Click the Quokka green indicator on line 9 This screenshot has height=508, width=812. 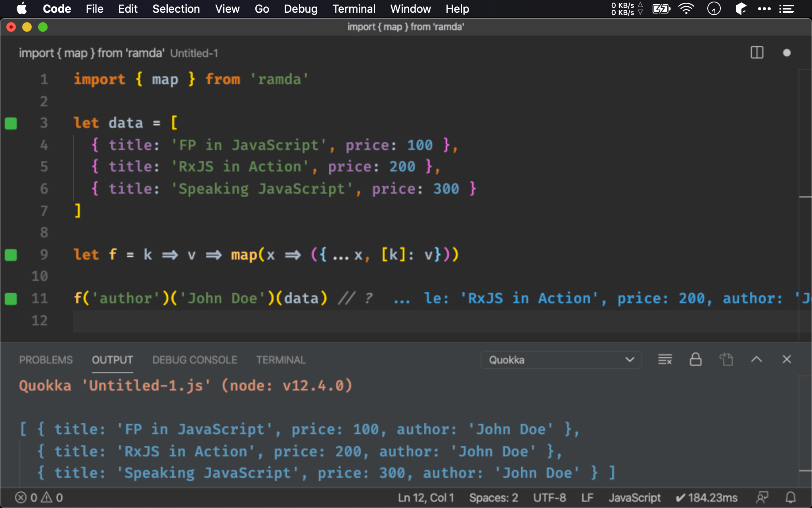pos(11,255)
